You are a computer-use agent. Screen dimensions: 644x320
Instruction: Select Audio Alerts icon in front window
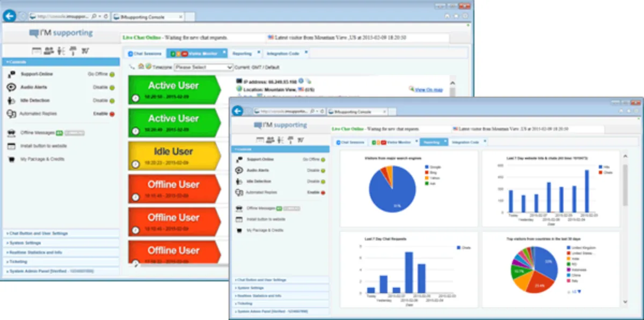click(x=239, y=170)
